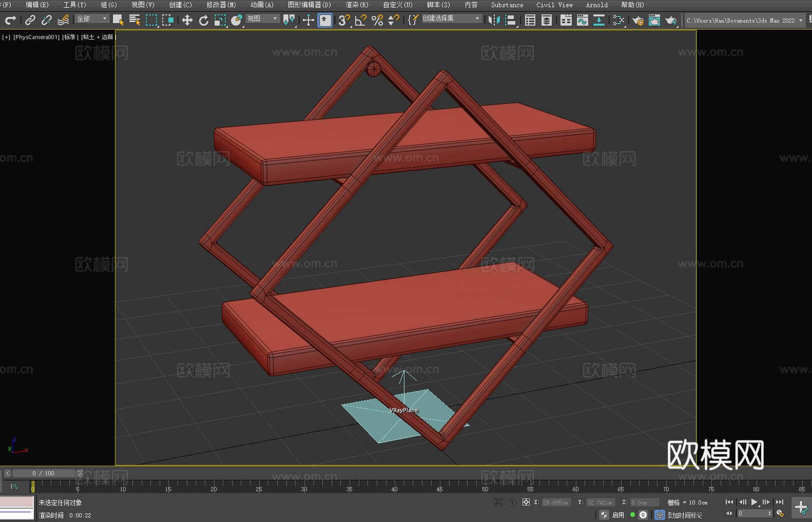Open the 渲染(R) menu
This screenshot has width=812, height=522.
[357, 5]
